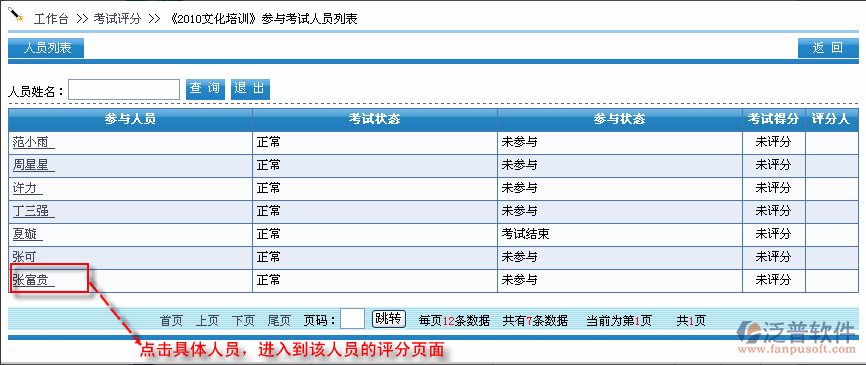
Task: Click 正常 status in 丁三强's row
Action: [x=268, y=211]
